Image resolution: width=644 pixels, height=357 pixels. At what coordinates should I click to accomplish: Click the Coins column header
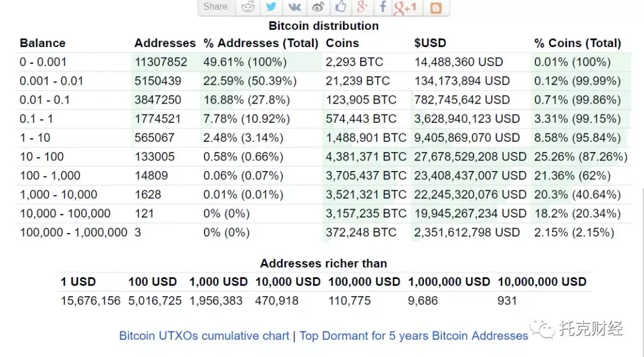pos(342,43)
